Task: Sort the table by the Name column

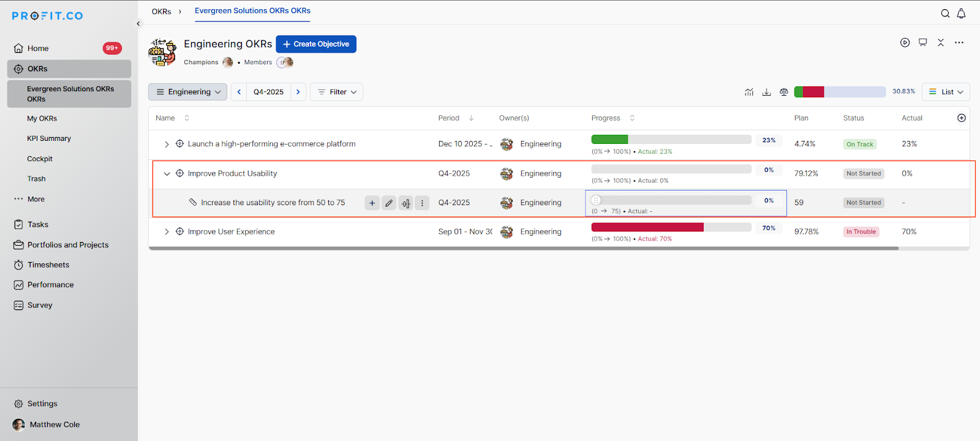Action: pos(187,118)
